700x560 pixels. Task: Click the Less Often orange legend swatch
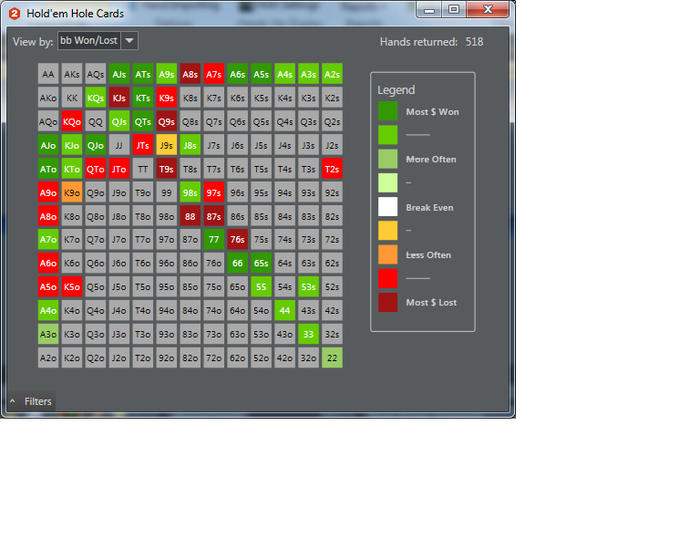[x=388, y=255]
